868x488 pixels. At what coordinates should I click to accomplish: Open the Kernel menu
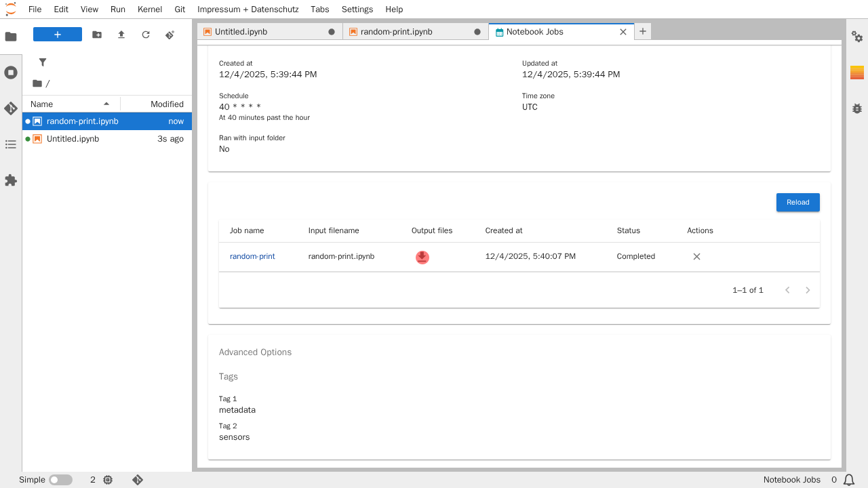[149, 9]
